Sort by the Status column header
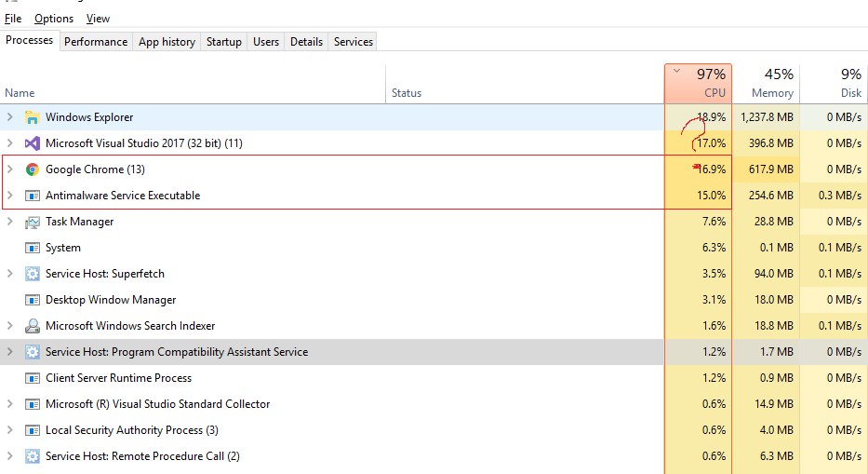The image size is (868, 474). pyautogui.click(x=525, y=84)
